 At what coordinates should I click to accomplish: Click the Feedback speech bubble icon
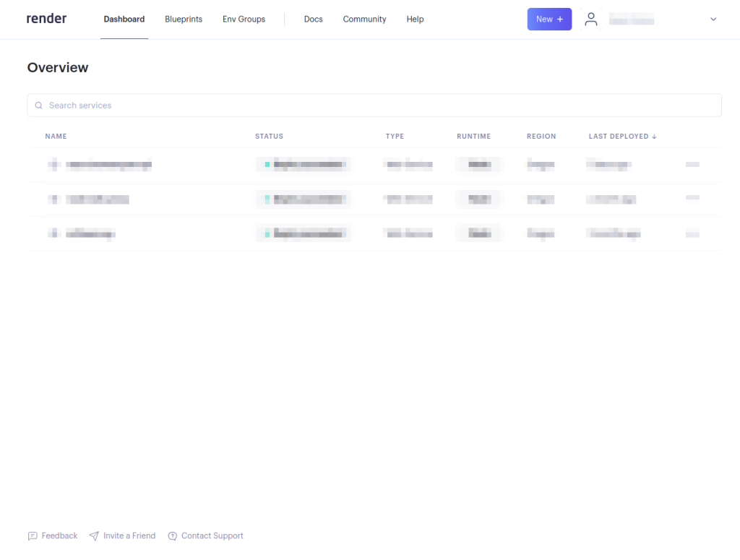click(x=33, y=535)
